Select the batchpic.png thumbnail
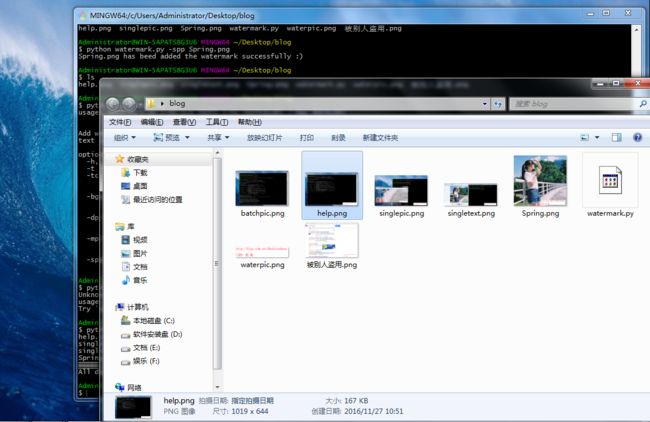 pos(262,189)
